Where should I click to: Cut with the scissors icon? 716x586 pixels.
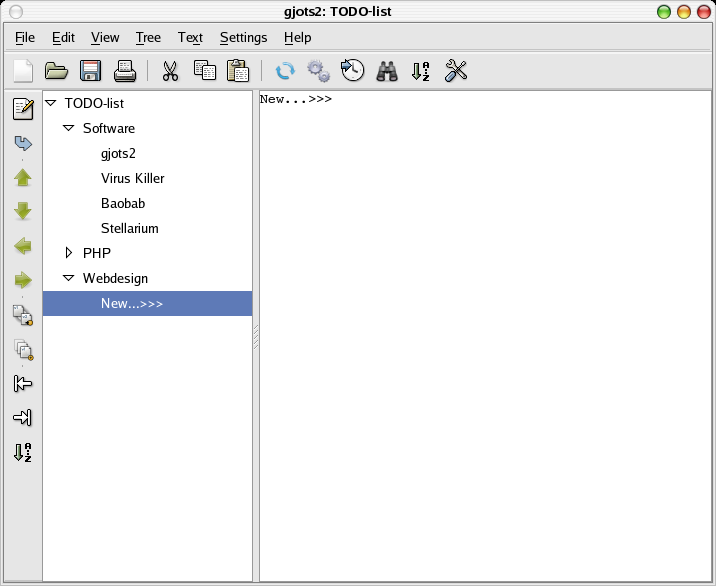tap(170, 71)
